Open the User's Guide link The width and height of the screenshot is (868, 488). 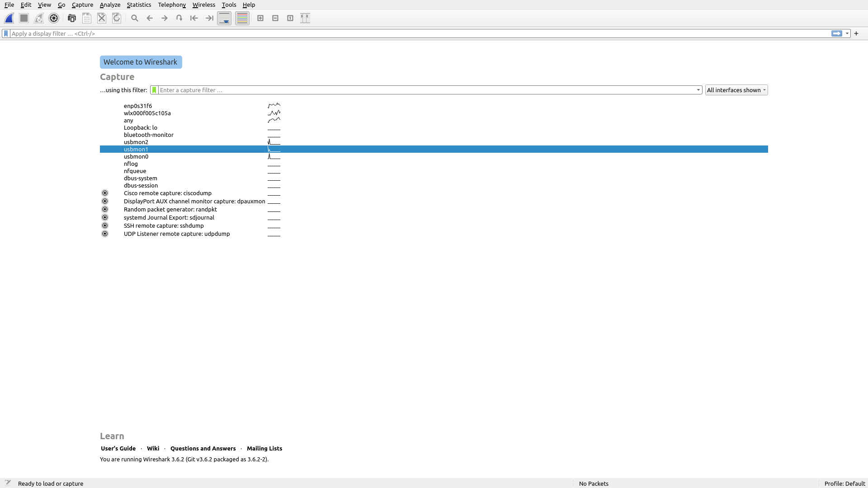click(x=118, y=448)
